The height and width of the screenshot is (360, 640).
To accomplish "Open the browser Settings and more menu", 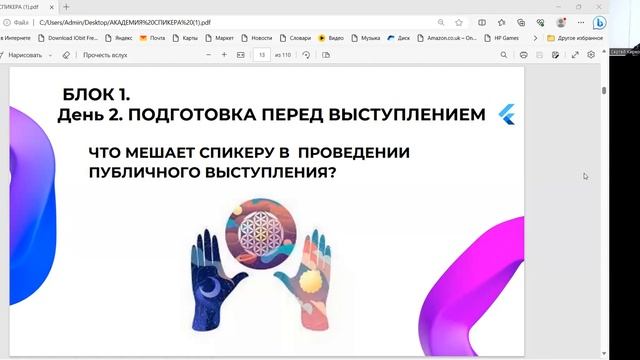I will tap(581, 22).
